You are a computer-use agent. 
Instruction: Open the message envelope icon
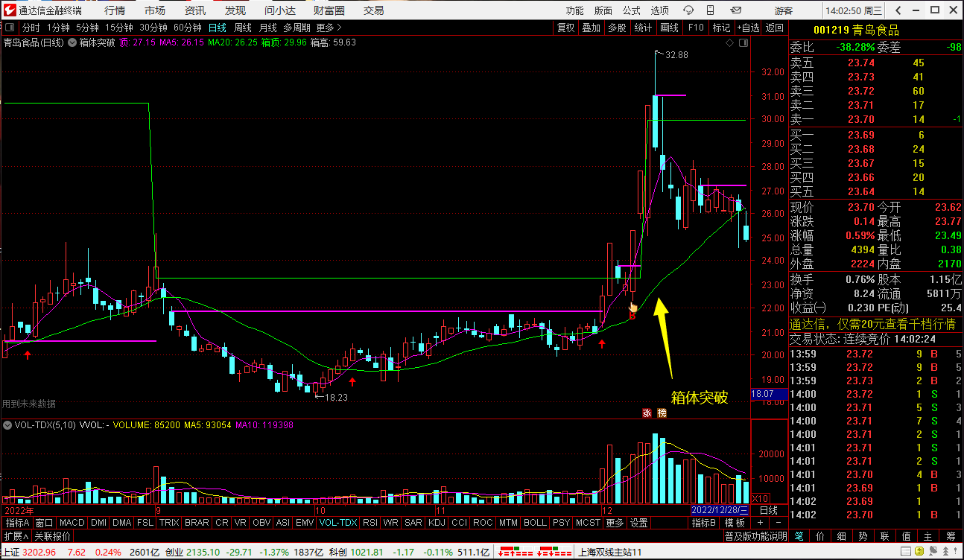click(736, 10)
